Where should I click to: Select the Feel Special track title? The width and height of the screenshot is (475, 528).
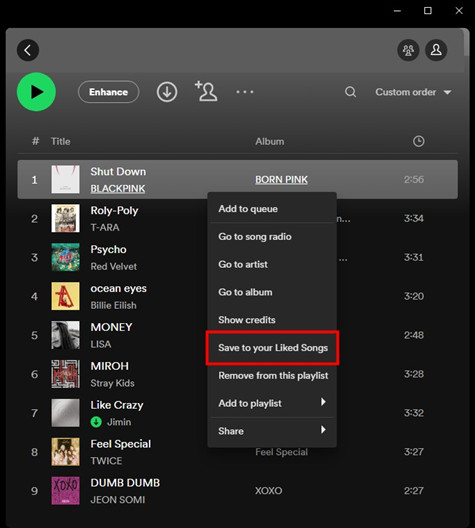[x=121, y=444]
